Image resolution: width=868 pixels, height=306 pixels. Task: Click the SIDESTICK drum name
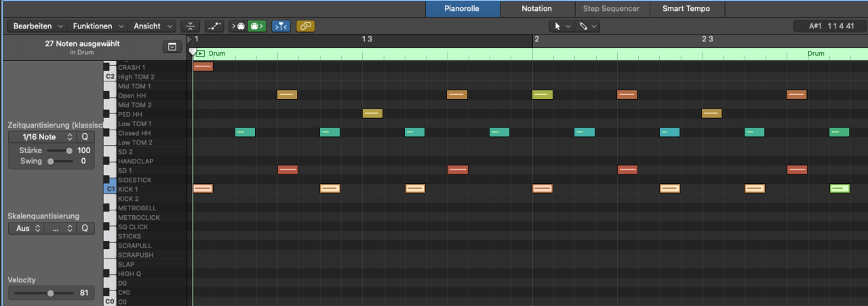point(135,180)
